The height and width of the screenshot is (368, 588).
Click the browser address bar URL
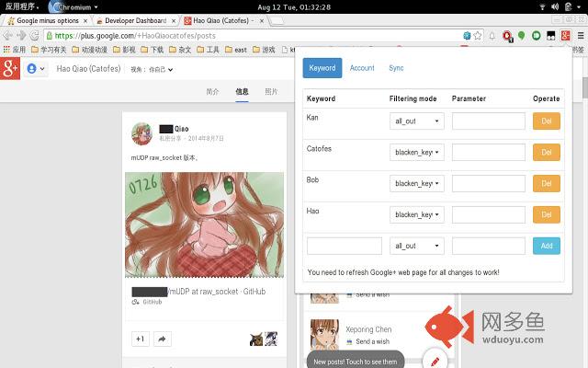click(x=135, y=36)
